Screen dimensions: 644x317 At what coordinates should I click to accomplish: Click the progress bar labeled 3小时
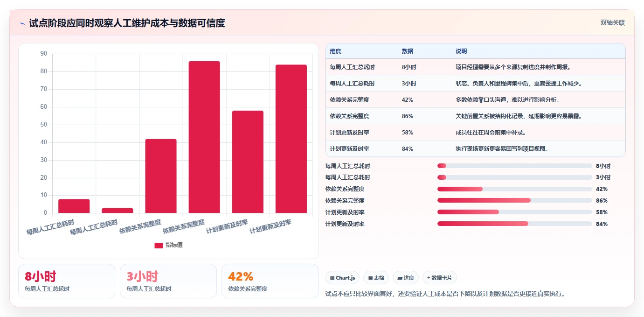coord(514,177)
